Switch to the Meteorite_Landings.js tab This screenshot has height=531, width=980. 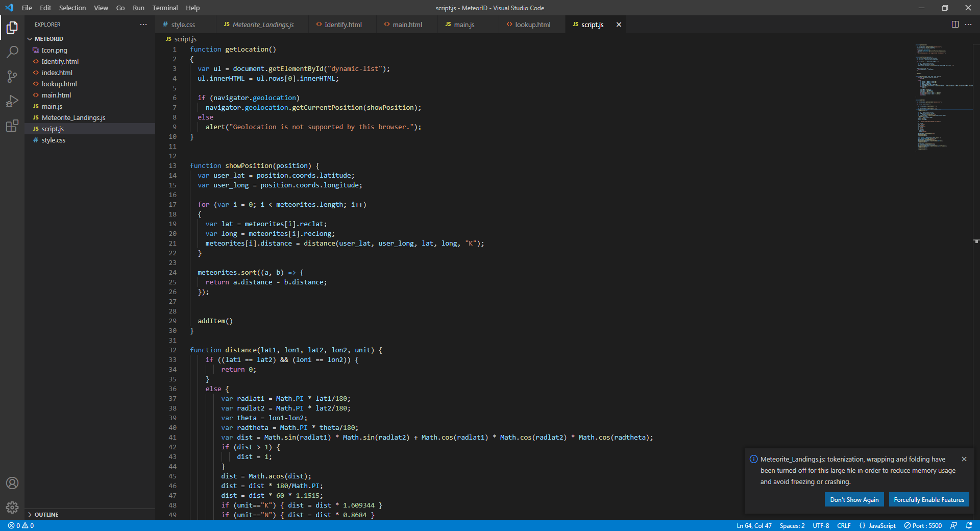[262, 25]
